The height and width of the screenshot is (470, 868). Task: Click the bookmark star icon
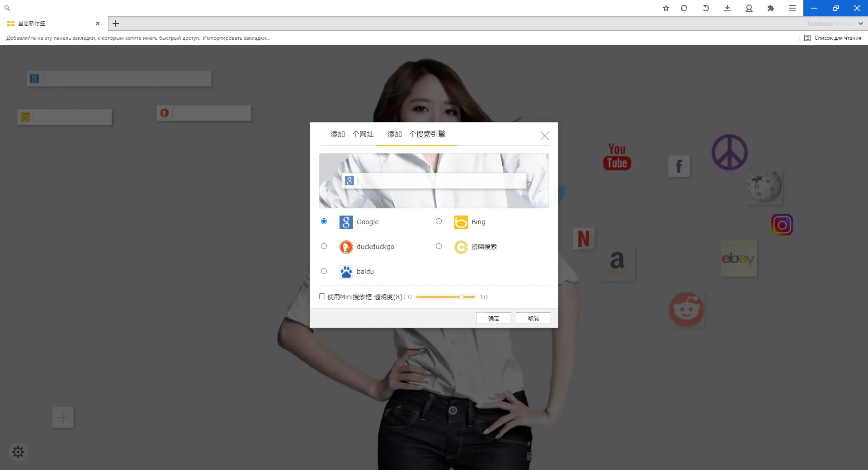pyautogui.click(x=665, y=8)
